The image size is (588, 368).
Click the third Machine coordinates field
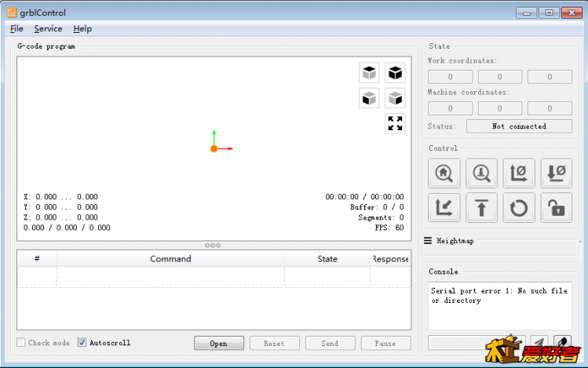(x=550, y=108)
